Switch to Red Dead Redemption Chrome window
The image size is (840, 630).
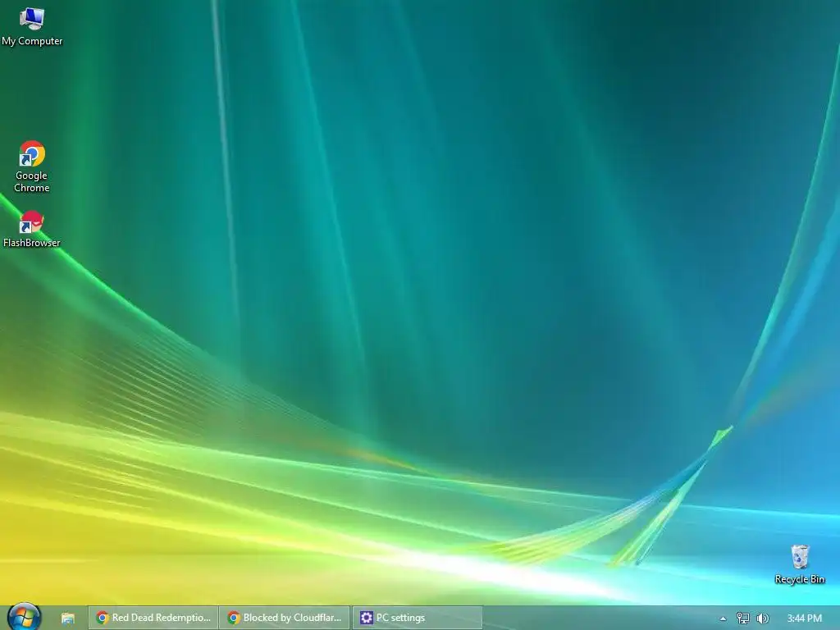click(153, 618)
